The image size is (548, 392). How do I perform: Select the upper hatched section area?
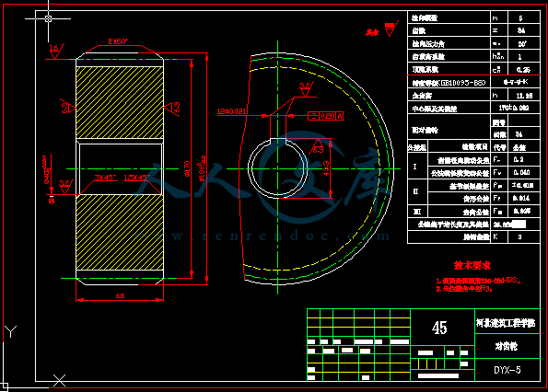point(120,103)
